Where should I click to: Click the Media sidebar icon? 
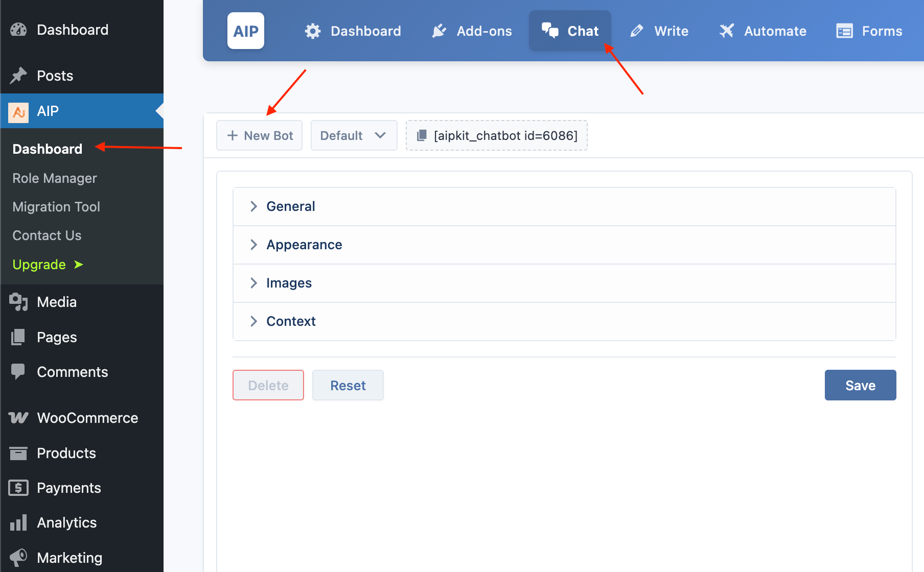point(18,302)
